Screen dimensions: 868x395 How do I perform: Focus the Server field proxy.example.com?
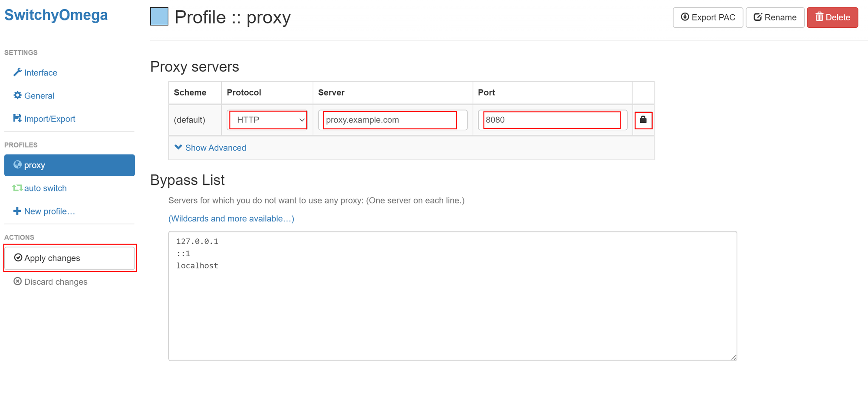click(393, 120)
